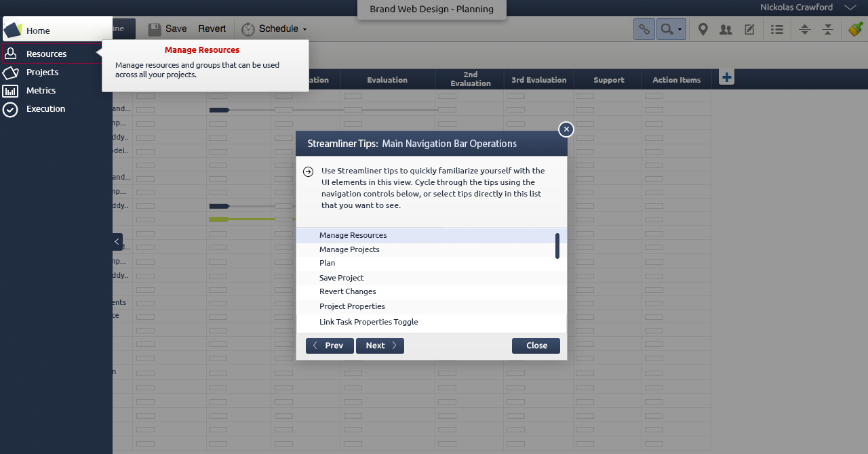Viewport: 868px width, 454px height.
Task: Click the Support column header
Action: 608,79
